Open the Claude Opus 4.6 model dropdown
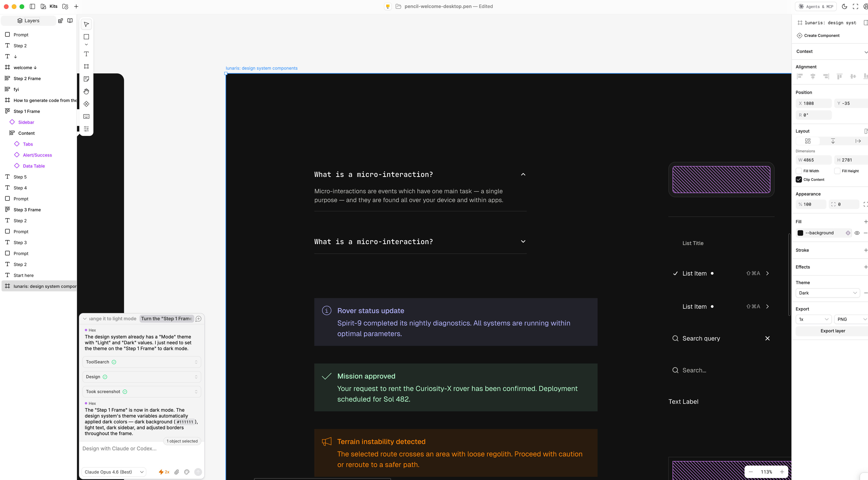The width and height of the screenshot is (868, 480). [x=114, y=472]
